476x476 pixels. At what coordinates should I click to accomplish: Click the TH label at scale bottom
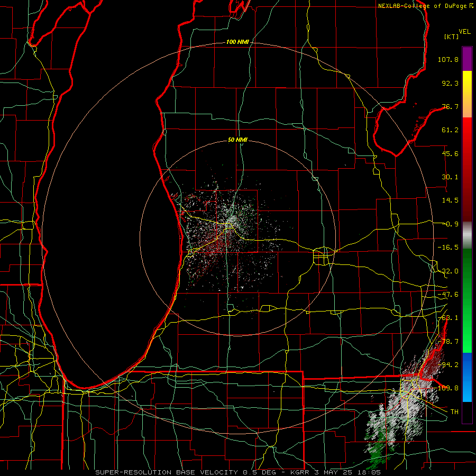pos(454,411)
